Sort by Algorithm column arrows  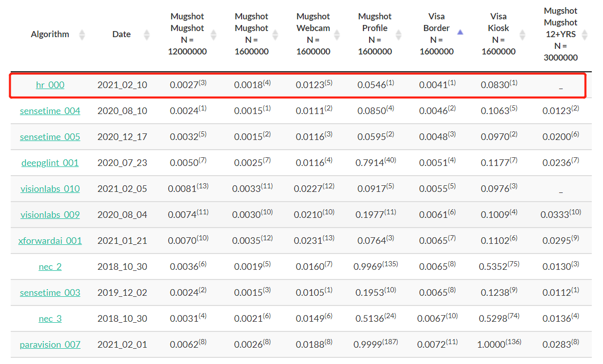(x=82, y=35)
